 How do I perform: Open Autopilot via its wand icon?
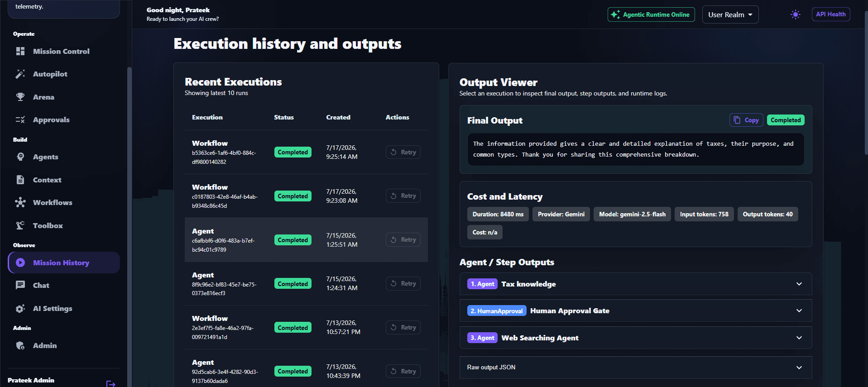(20, 74)
